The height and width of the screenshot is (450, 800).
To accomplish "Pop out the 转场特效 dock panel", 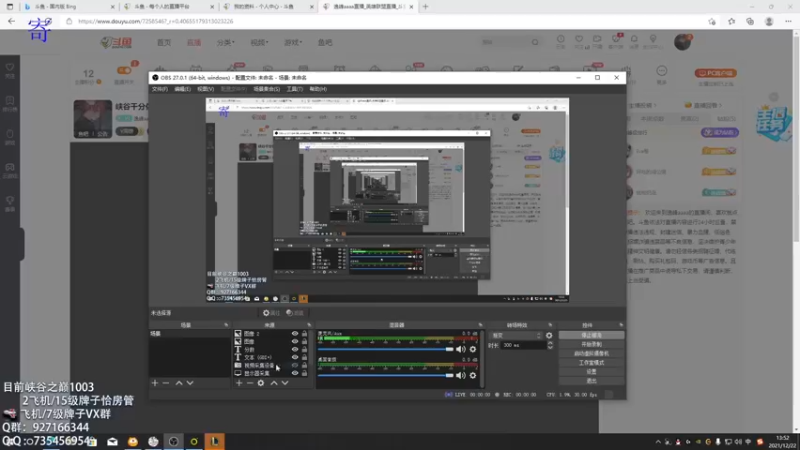I will pos(550,325).
